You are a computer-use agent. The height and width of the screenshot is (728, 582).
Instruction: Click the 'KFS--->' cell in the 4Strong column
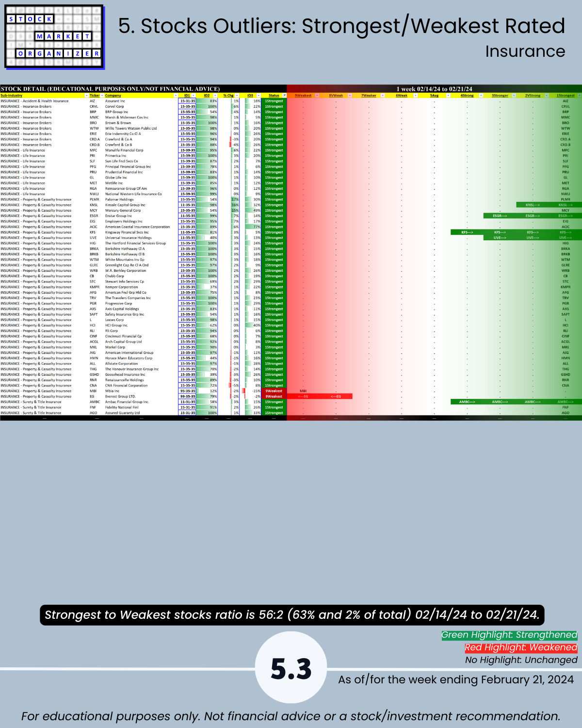click(x=467, y=232)
